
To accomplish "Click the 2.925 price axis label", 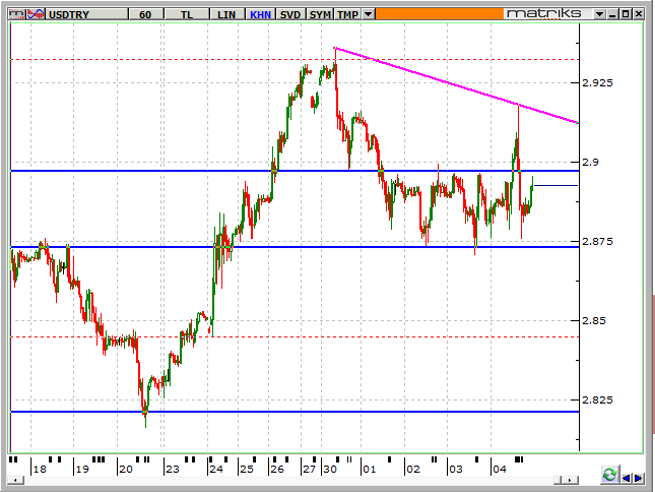I will [598, 83].
